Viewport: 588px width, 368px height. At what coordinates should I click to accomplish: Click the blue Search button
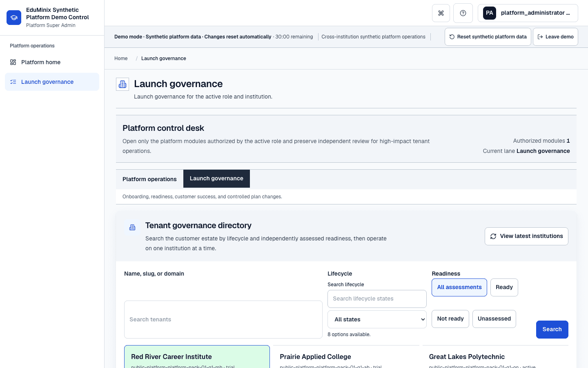(552, 330)
